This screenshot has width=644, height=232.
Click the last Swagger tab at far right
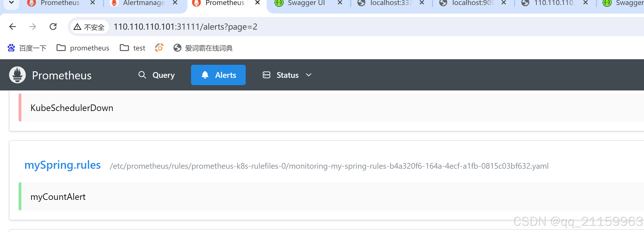click(622, 3)
